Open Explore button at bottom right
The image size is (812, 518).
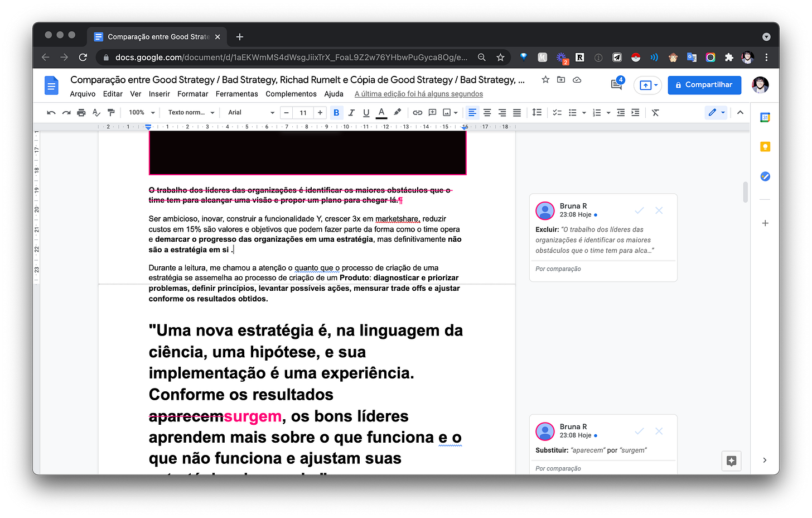pyautogui.click(x=732, y=461)
